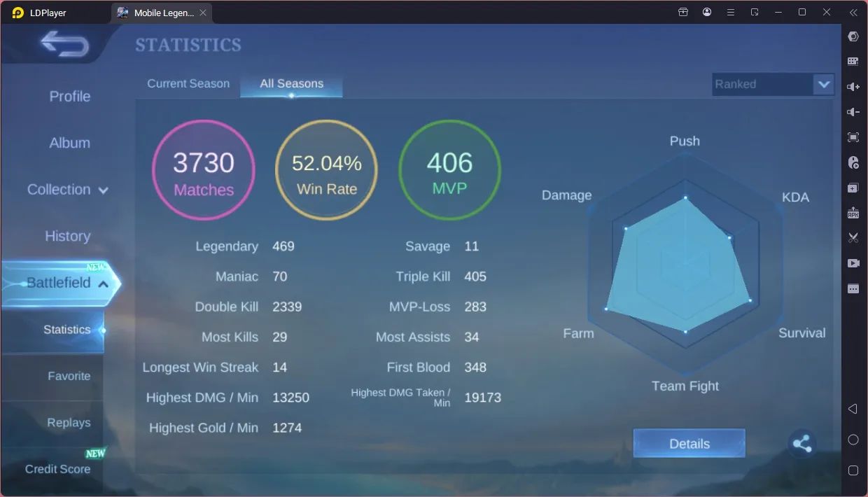Click the Highest Gold / Min value 1274

pyautogui.click(x=287, y=428)
